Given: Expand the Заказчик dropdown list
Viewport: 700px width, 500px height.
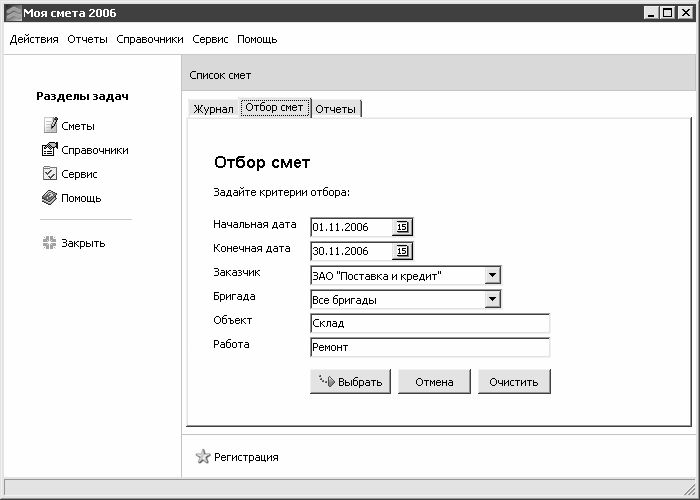Looking at the screenshot, I should 491,275.
